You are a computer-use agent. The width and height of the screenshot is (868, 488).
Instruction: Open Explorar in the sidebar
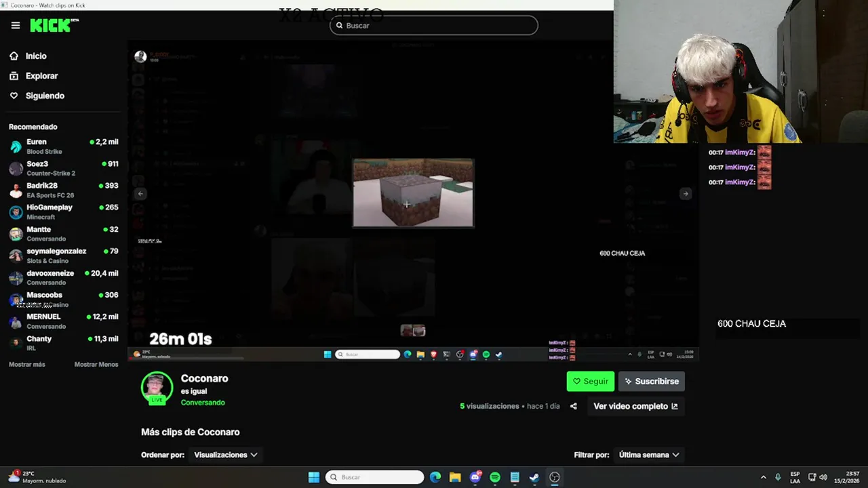[x=41, y=76]
